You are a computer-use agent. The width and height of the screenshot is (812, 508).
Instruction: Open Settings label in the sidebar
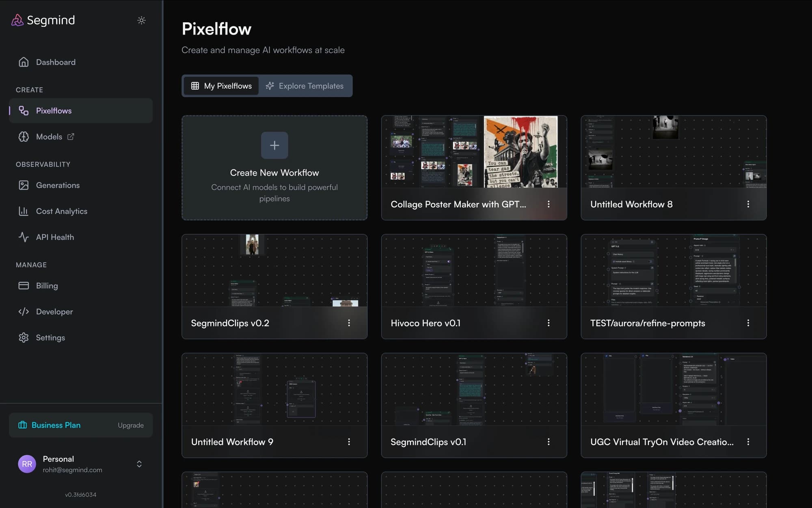coord(50,338)
